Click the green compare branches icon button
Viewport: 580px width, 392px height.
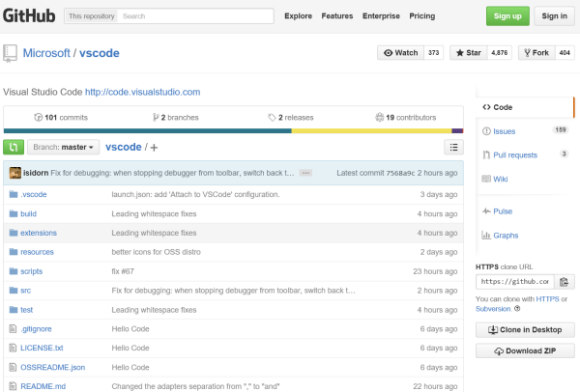[14, 147]
